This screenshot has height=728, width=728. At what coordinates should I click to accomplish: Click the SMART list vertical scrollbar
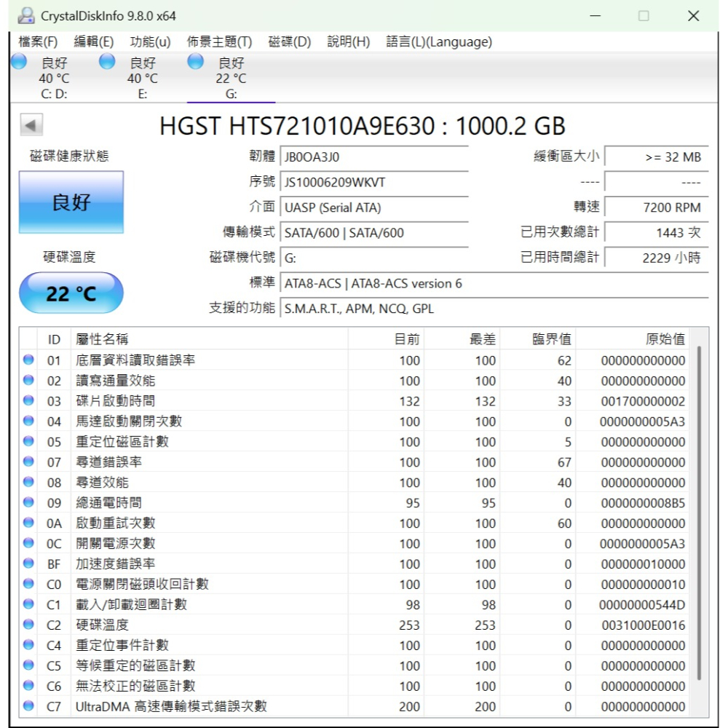[x=699, y=513]
